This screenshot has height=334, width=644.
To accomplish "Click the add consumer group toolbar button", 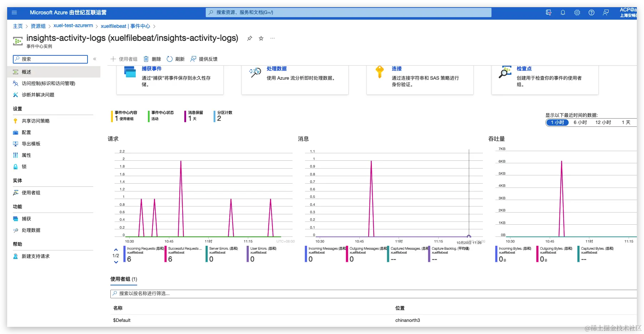I will (124, 59).
